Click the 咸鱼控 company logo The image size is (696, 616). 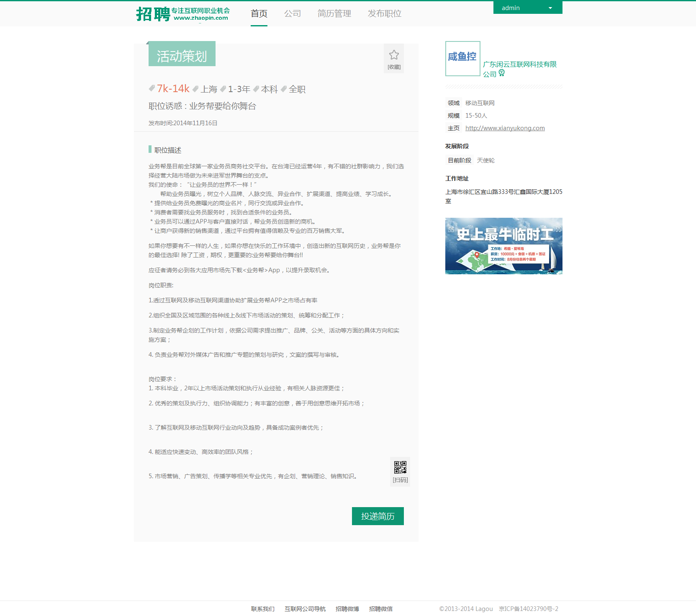[462, 59]
